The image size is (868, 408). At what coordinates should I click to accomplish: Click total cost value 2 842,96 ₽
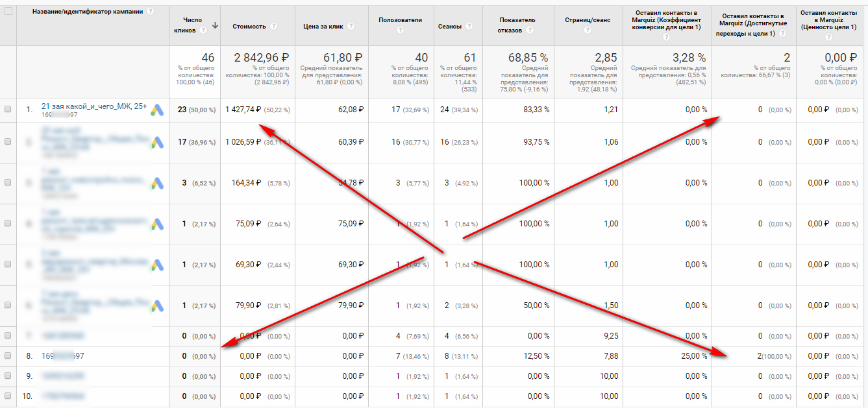coord(261,58)
